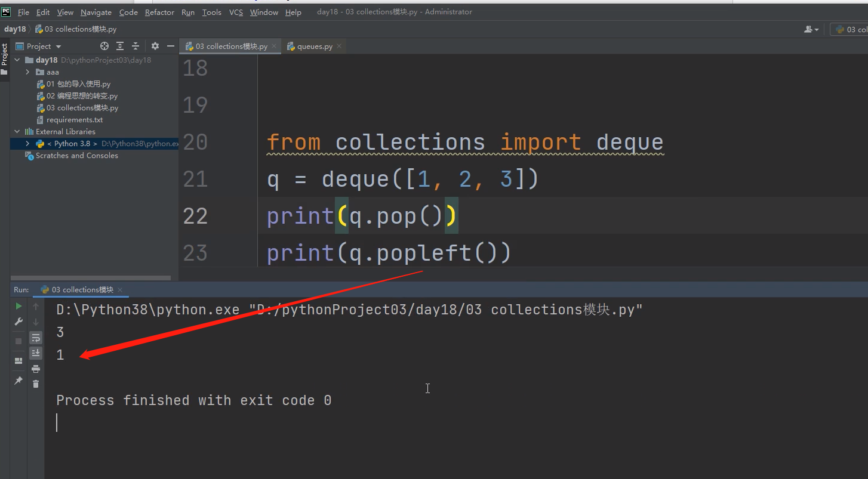868x479 pixels.
Task: Open the Navigate menu
Action: coord(96,12)
